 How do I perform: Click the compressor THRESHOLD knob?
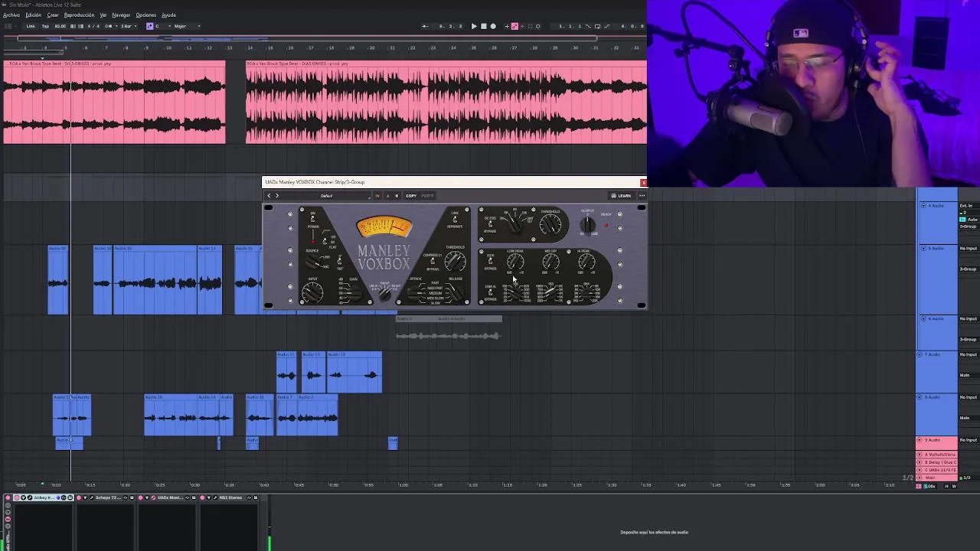pyautogui.click(x=455, y=262)
